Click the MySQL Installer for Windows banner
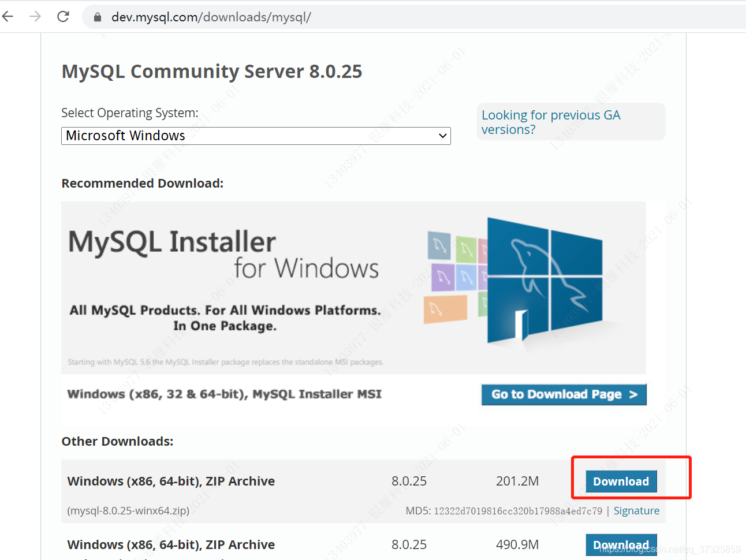Image resolution: width=746 pixels, height=560 pixels. (x=353, y=288)
